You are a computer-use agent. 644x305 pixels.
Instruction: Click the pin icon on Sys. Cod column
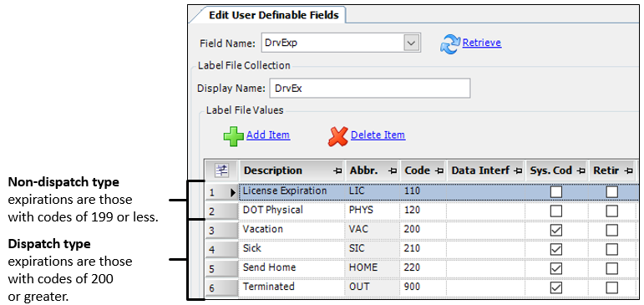click(x=581, y=170)
